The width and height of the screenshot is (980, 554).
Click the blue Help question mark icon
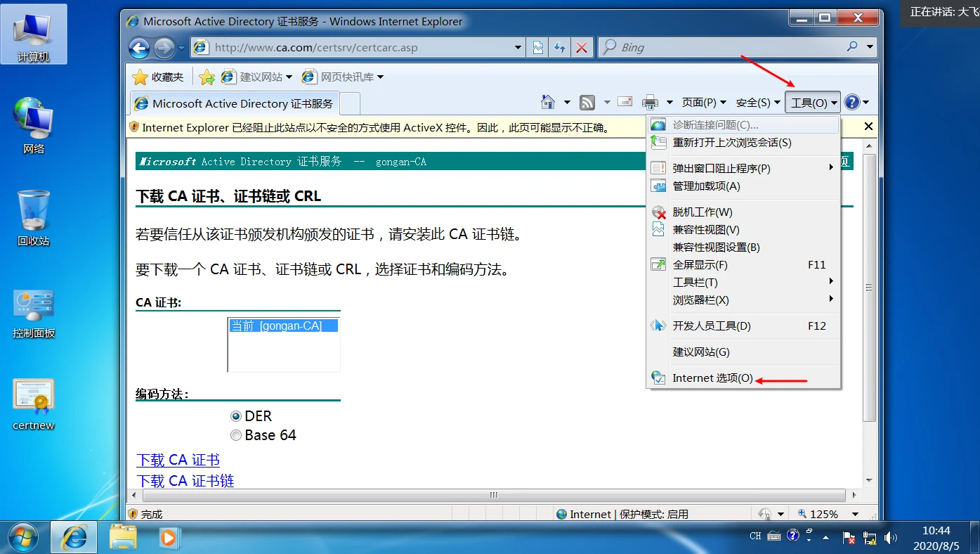tap(852, 103)
